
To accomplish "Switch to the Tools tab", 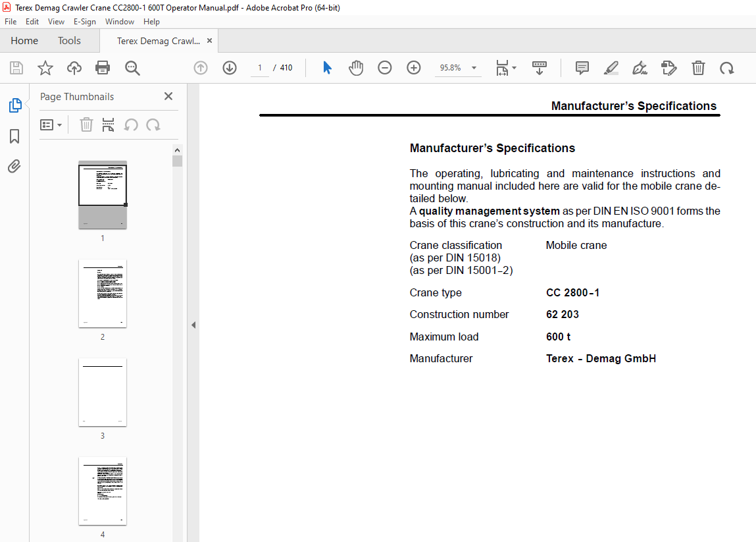I will tap(70, 41).
